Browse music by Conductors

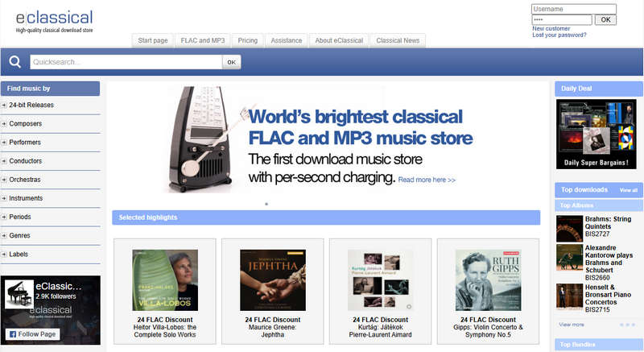pyautogui.click(x=26, y=161)
